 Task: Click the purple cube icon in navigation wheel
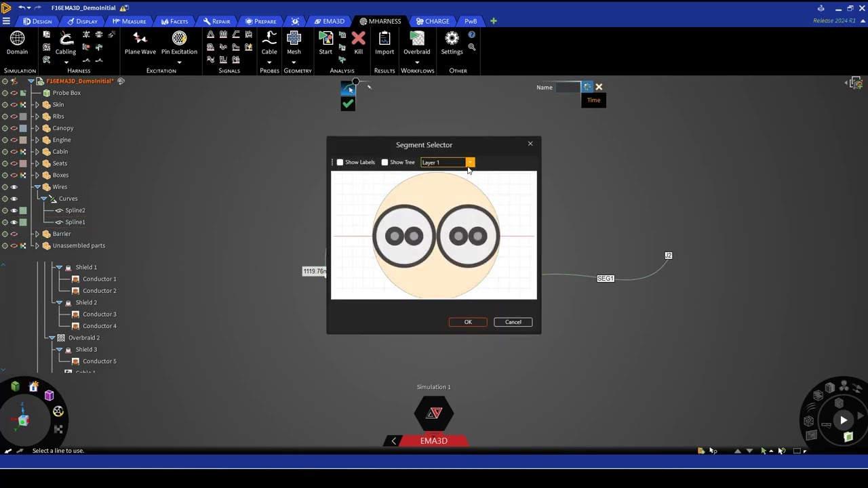49,395
